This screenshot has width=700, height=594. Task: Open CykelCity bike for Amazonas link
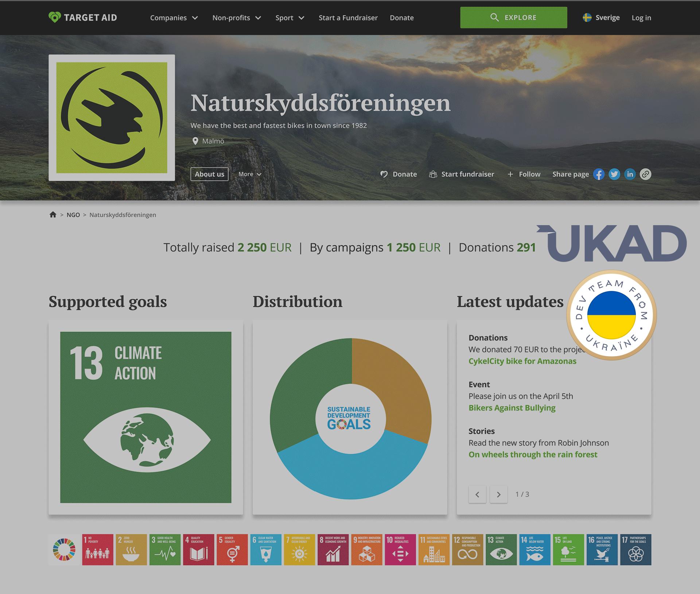coord(522,361)
